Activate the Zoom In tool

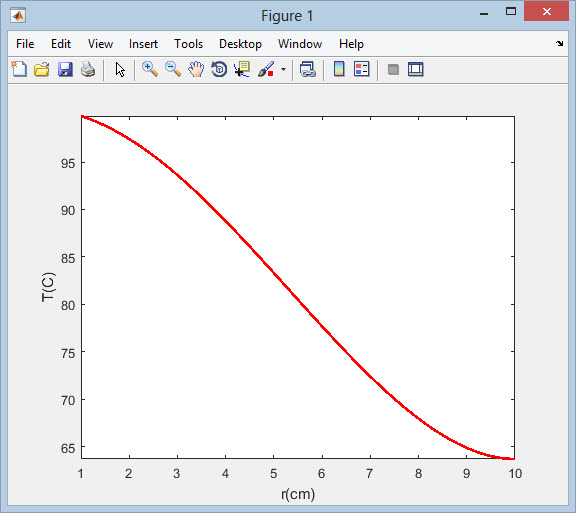pyautogui.click(x=150, y=69)
